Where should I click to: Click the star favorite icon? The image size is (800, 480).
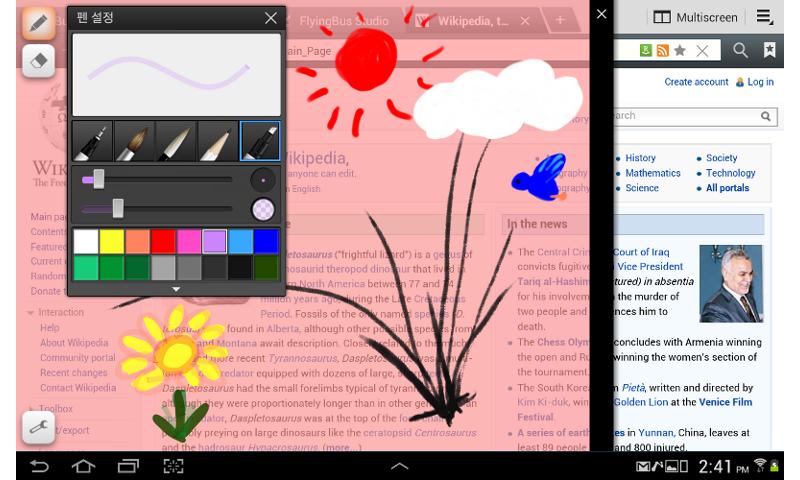[680, 50]
